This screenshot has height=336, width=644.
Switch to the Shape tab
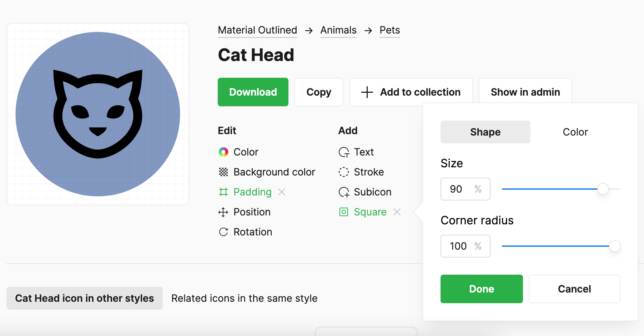[485, 132]
